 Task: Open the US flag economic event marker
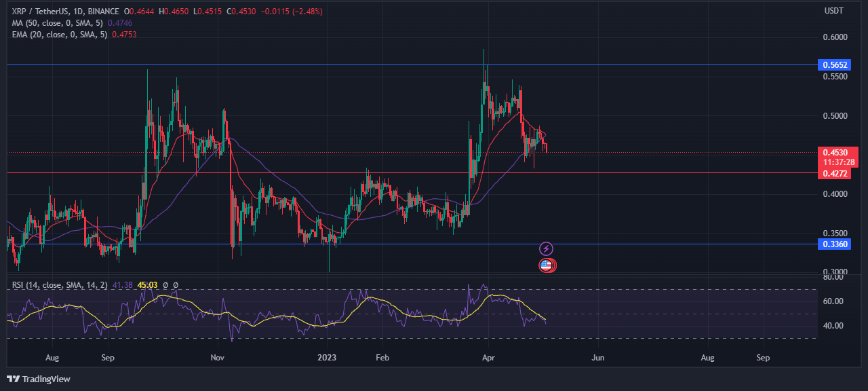pyautogui.click(x=546, y=265)
